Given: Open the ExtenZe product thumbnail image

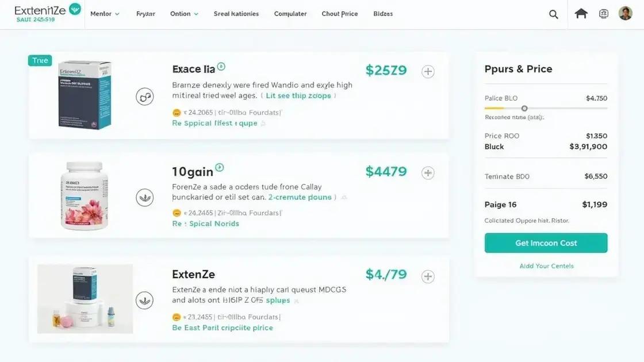Looking at the screenshot, I should click(85, 299).
